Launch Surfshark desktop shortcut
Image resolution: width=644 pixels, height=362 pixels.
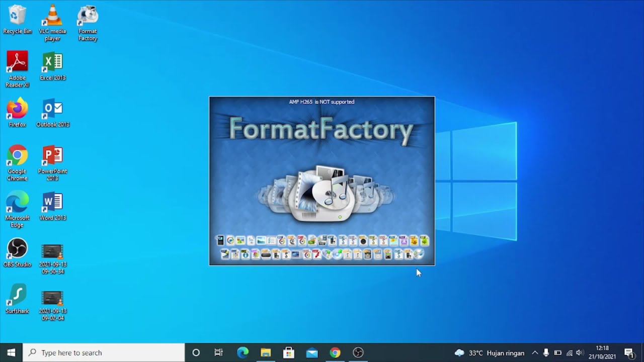[x=17, y=300]
